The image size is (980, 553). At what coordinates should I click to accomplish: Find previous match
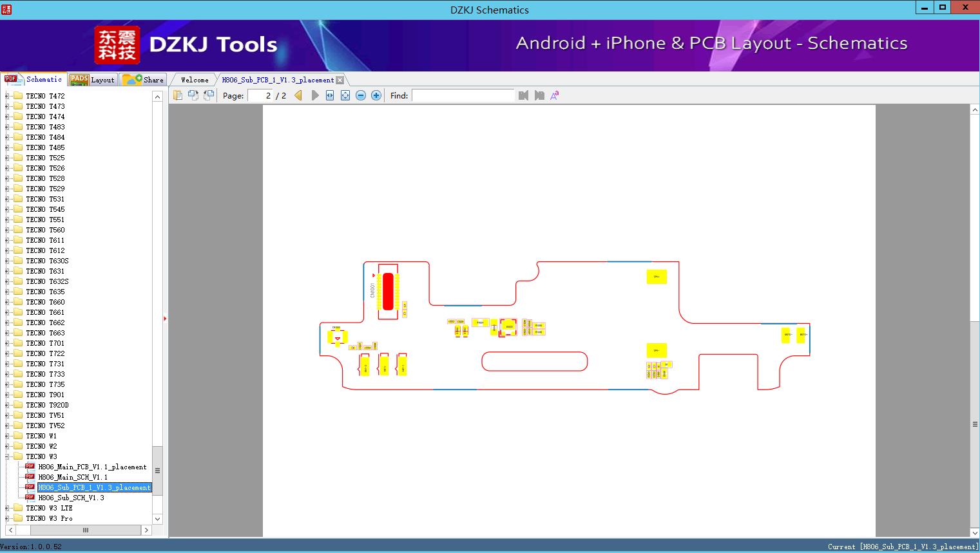(x=523, y=95)
